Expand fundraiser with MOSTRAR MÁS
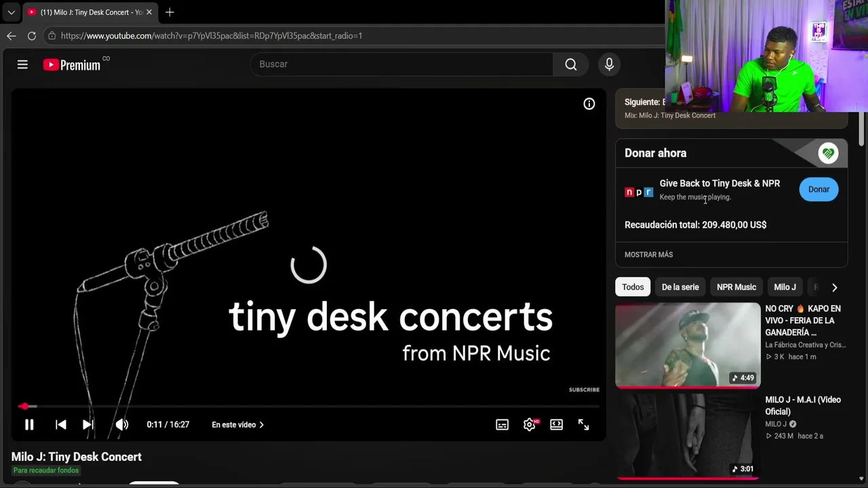 pyautogui.click(x=649, y=255)
